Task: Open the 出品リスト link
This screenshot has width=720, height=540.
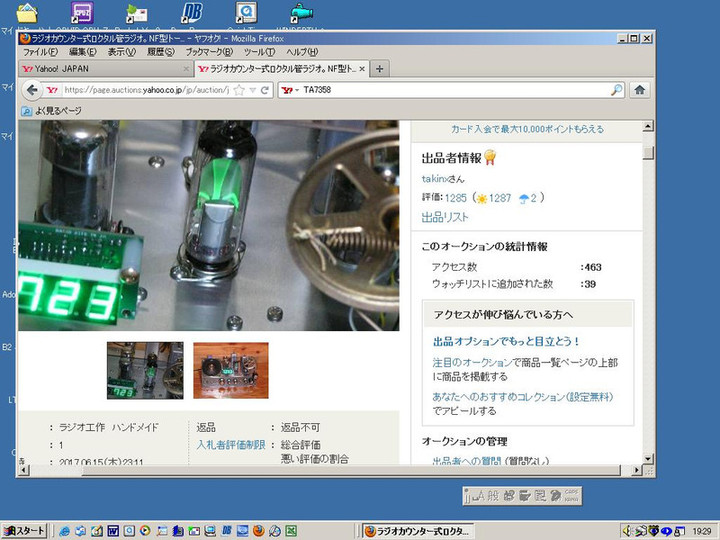Action: point(445,217)
